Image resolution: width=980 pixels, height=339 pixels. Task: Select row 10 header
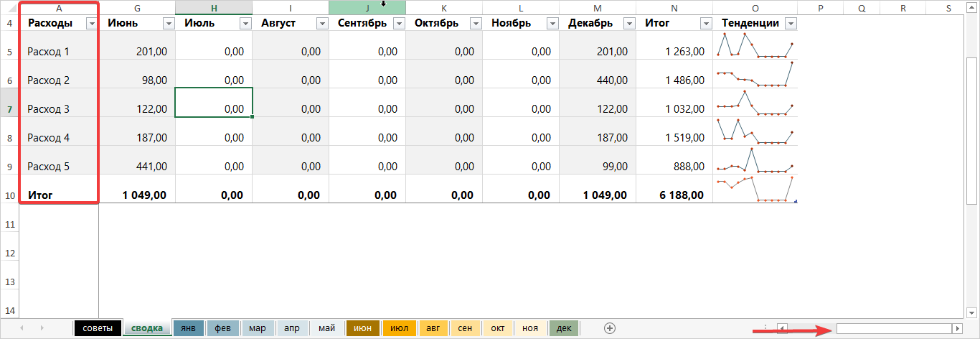click(9, 195)
